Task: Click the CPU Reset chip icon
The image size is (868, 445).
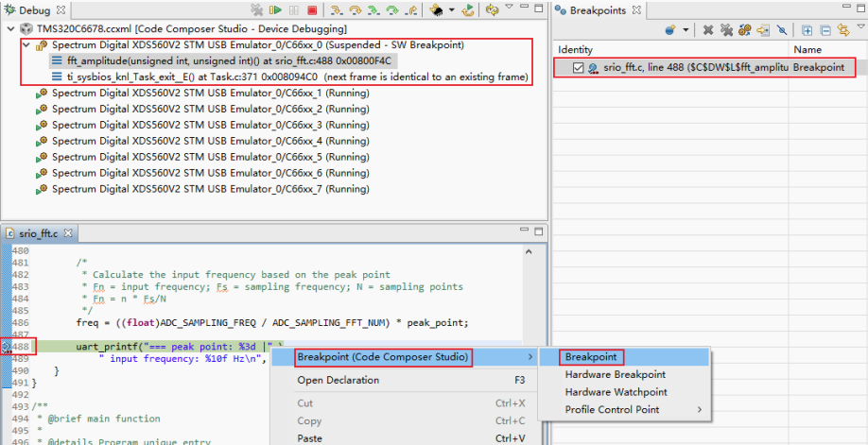Action: [436, 10]
